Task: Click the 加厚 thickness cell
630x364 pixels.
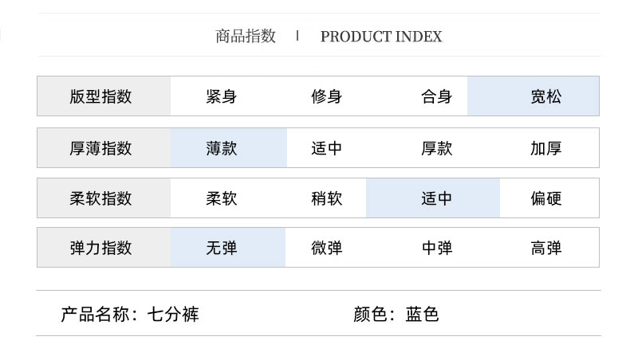Action: click(545, 148)
